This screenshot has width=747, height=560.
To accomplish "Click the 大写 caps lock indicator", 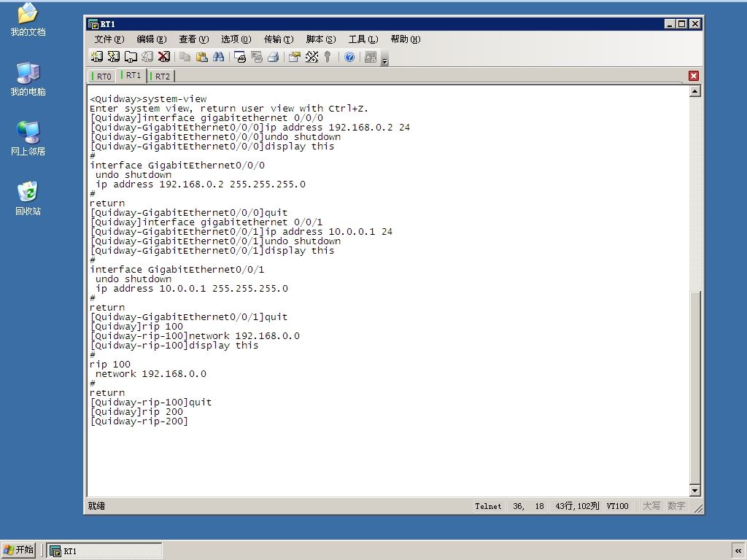I will click(x=651, y=506).
